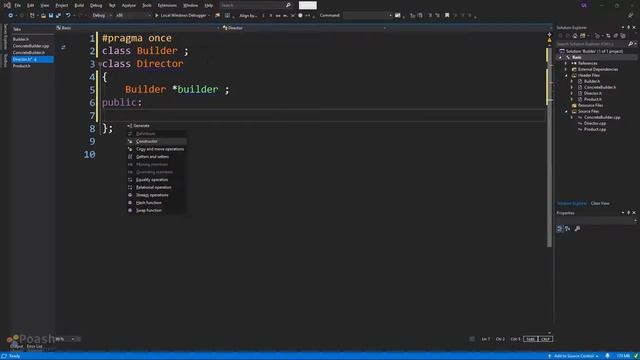This screenshot has width=640, height=360.
Task: Click the Command input box
Action: click(x=367, y=16)
